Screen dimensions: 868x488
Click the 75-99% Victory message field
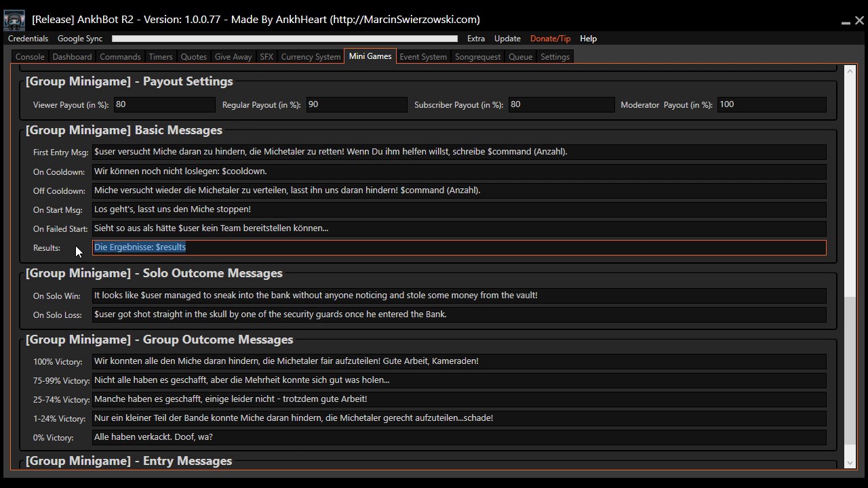click(459, 380)
